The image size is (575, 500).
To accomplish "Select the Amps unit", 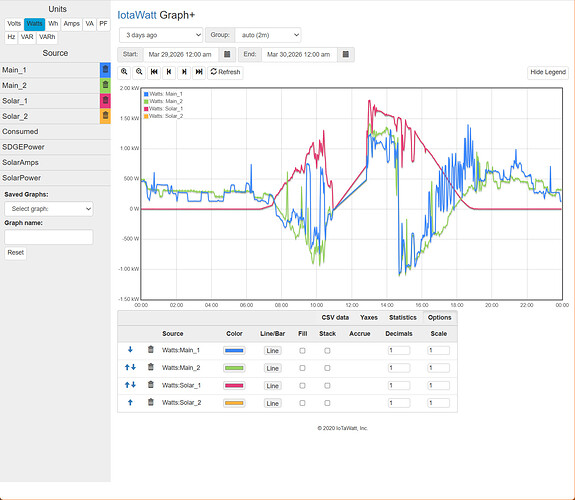I will pos(72,24).
